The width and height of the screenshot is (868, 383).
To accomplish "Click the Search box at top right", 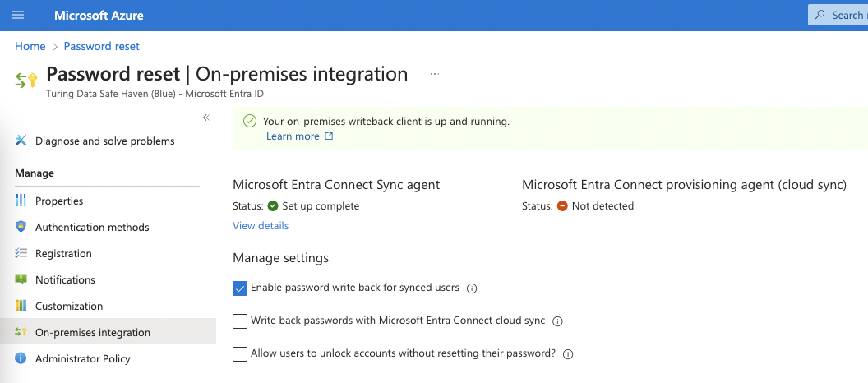I will (838, 15).
